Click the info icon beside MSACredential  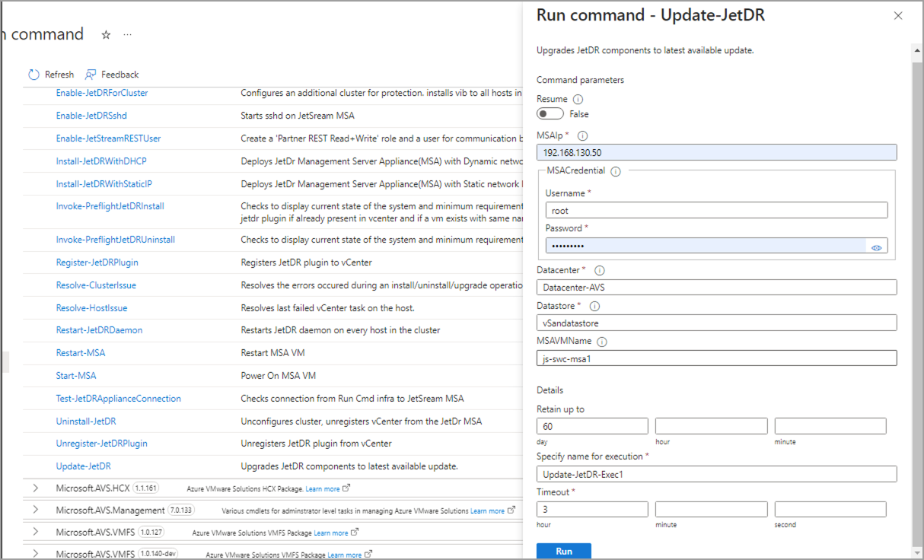(x=616, y=171)
